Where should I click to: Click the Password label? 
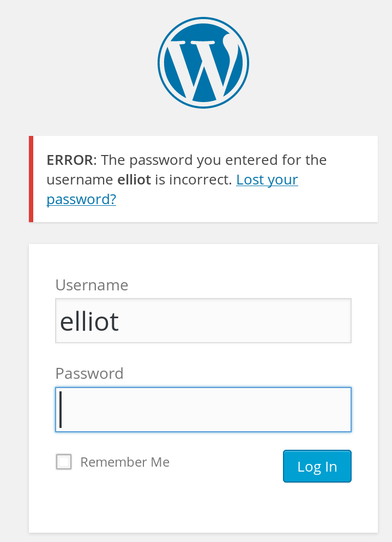[89, 374]
